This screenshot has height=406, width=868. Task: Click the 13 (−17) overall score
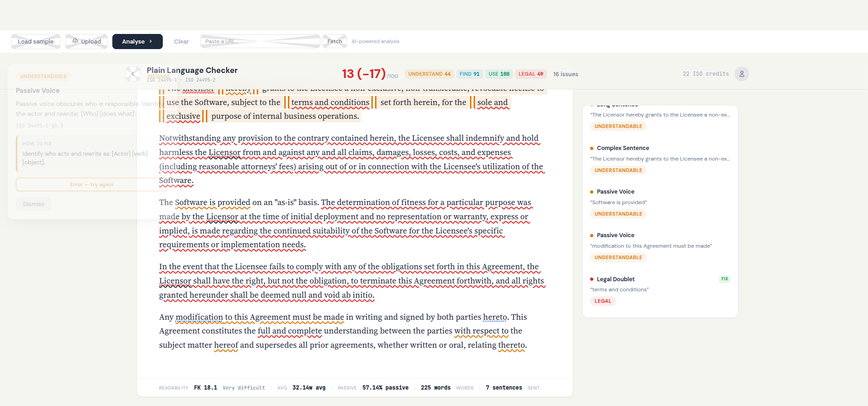pyautogui.click(x=364, y=74)
